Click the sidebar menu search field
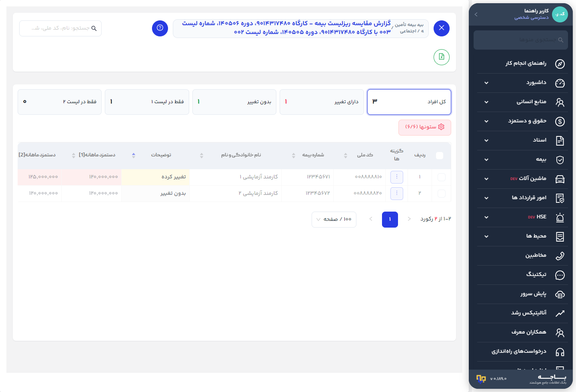 click(x=521, y=40)
